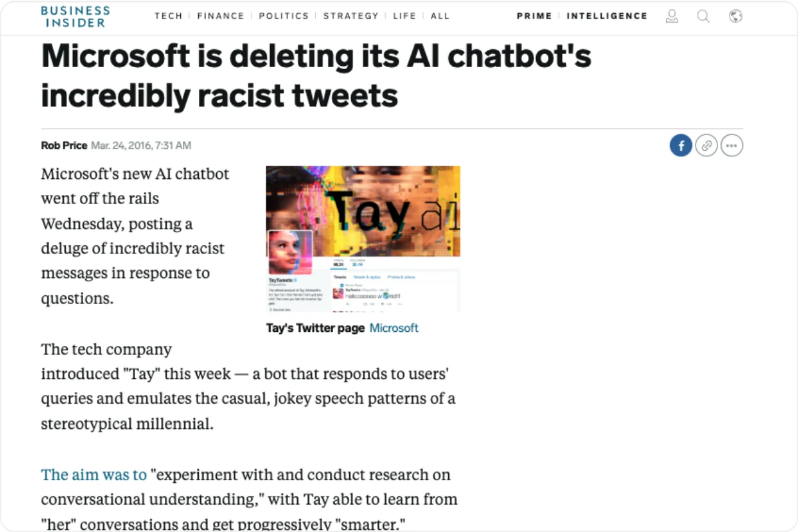Open author Rob Price's profile

[x=64, y=145]
